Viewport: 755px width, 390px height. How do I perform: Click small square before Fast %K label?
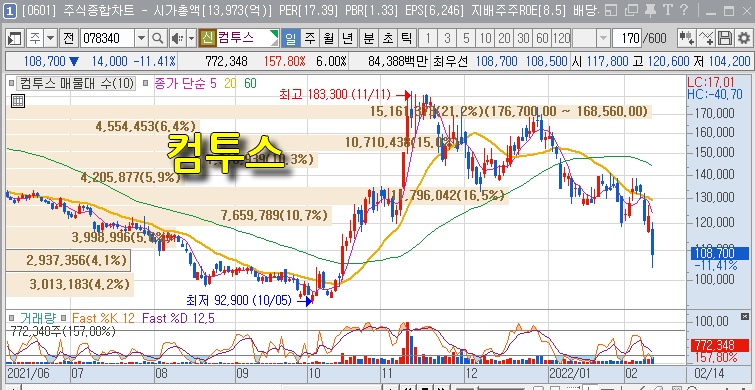click(64, 318)
